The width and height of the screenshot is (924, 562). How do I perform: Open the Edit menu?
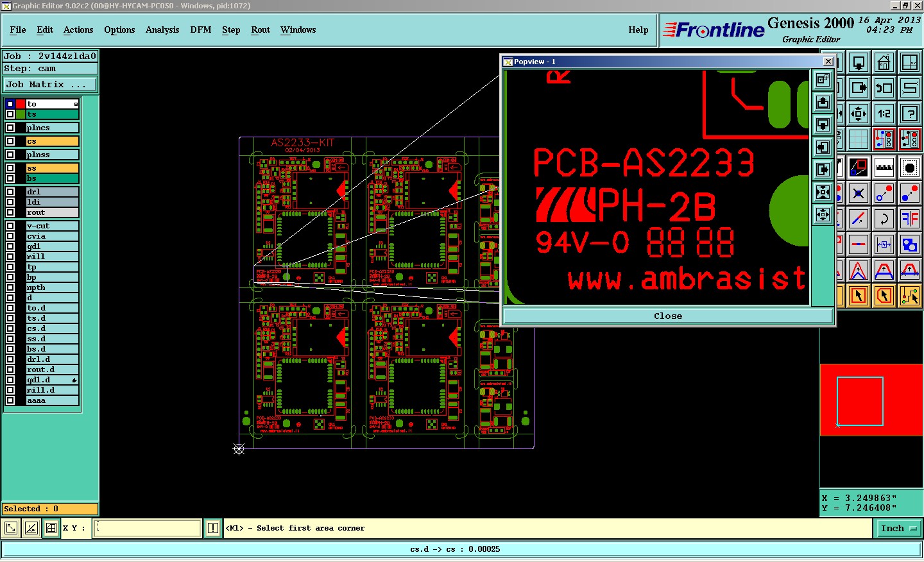pyautogui.click(x=45, y=30)
